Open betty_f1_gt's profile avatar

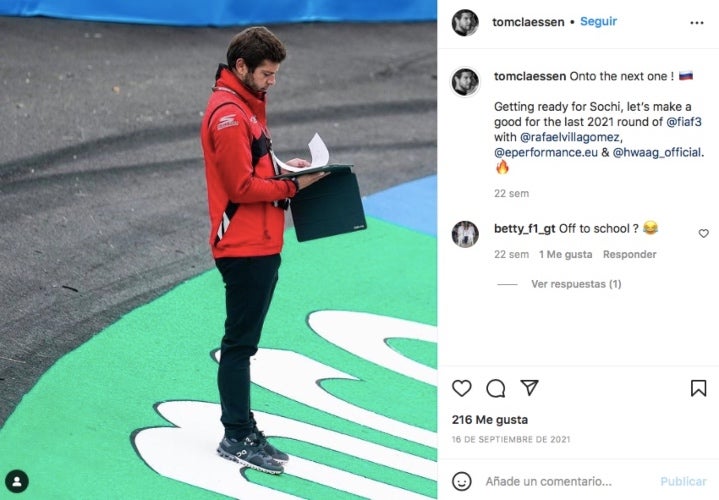465,234
